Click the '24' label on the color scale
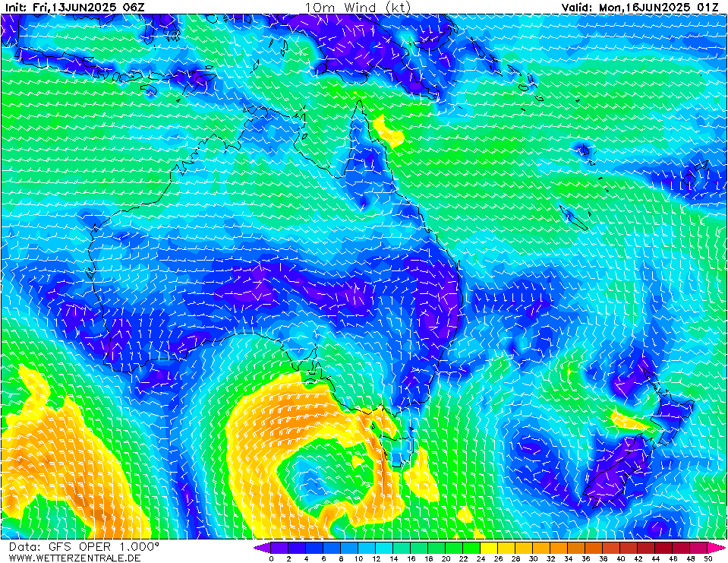The height and width of the screenshot is (563, 728). pyautogui.click(x=481, y=558)
